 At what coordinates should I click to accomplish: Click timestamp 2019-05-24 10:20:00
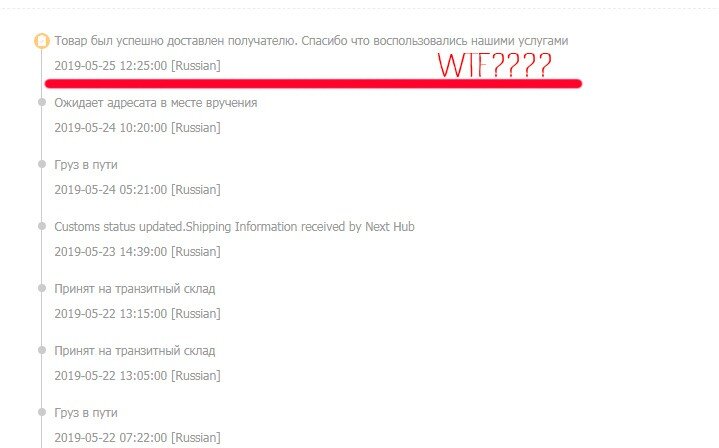111,127
